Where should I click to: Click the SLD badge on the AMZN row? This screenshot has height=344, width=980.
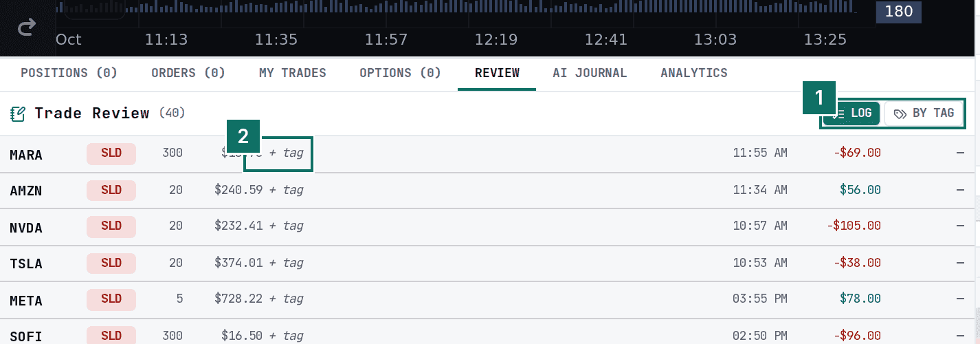coord(111,190)
